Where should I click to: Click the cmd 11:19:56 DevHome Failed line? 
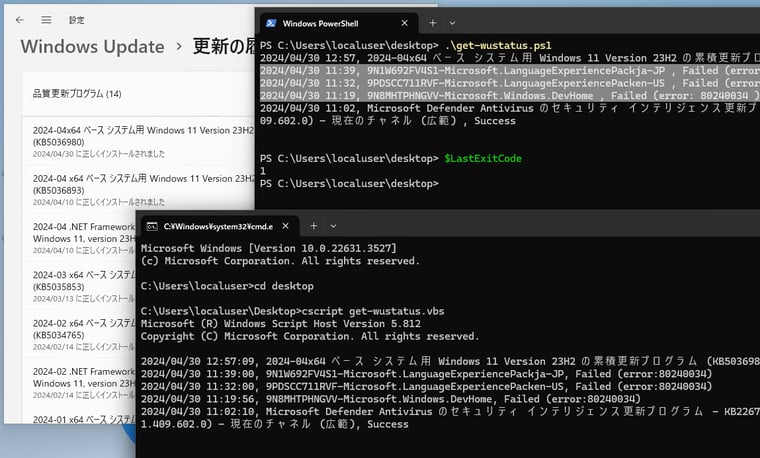pos(391,399)
